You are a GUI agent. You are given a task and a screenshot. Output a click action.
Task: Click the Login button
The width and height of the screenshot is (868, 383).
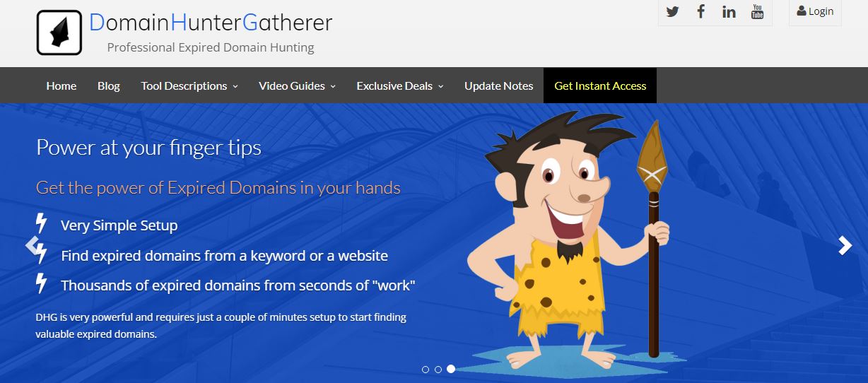tap(815, 11)
